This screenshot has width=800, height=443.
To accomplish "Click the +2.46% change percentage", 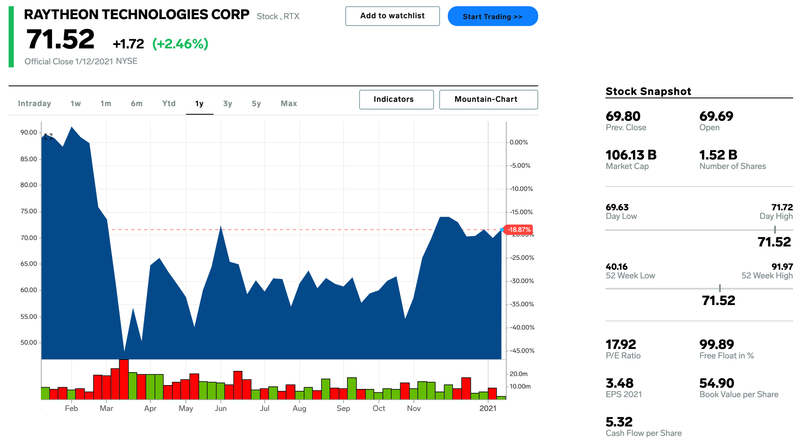I will point(180,44).
